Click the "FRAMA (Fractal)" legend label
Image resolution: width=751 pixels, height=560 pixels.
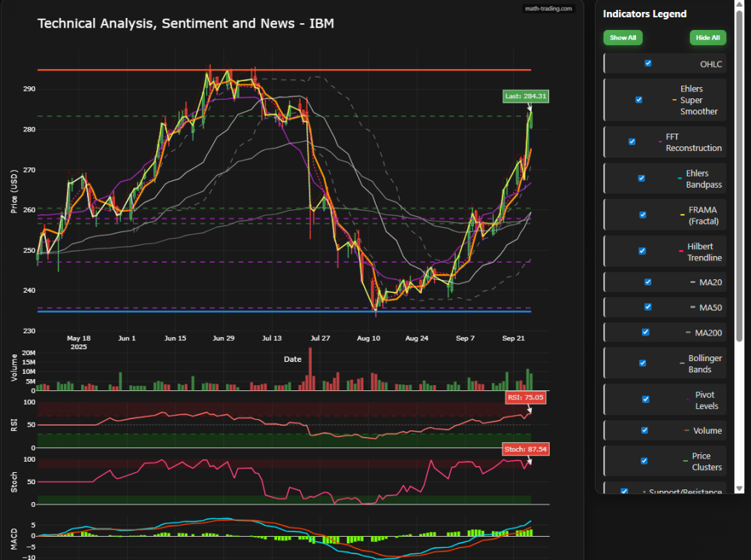pos(704,215)
